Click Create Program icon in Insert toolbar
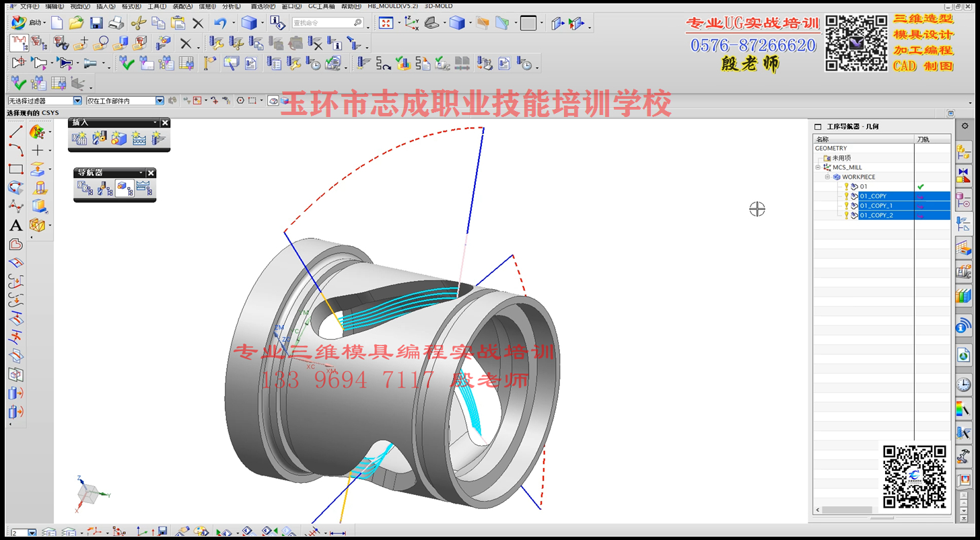 [79, 139]
